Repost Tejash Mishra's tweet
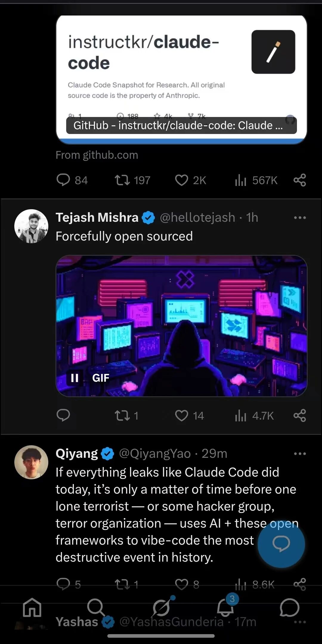Viewport: 322px width, 644px height. 122,415
